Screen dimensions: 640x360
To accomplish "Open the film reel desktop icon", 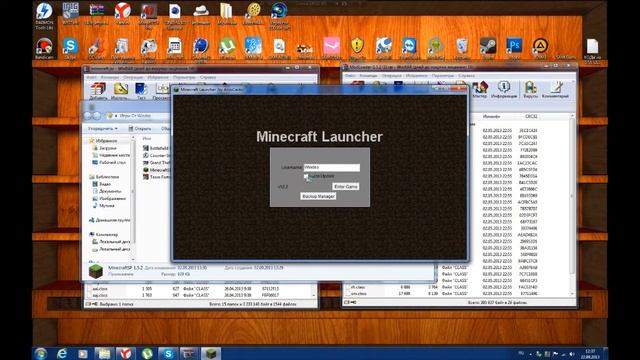I will (253, 13).
